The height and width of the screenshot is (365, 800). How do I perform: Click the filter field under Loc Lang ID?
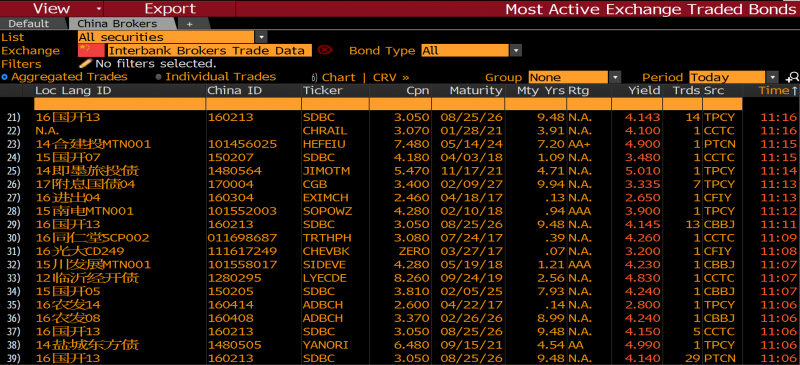(x=119, y=104)
